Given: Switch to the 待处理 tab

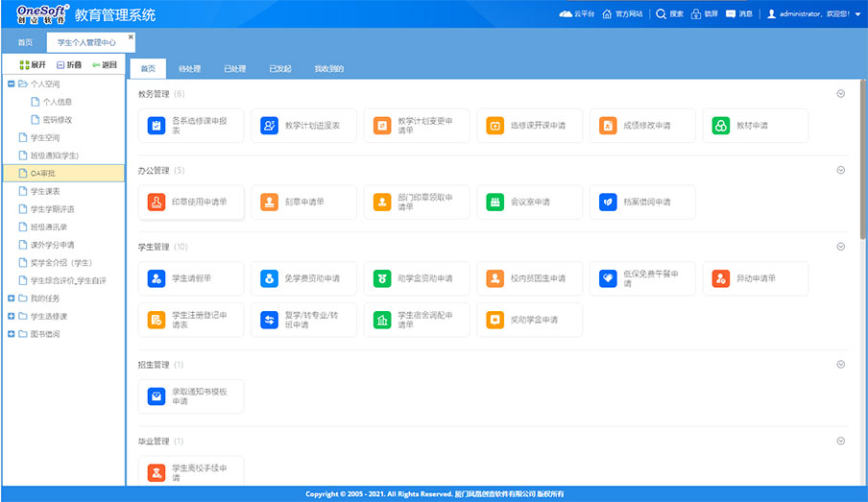Looking at the screenshot, I should pos(189,69).
